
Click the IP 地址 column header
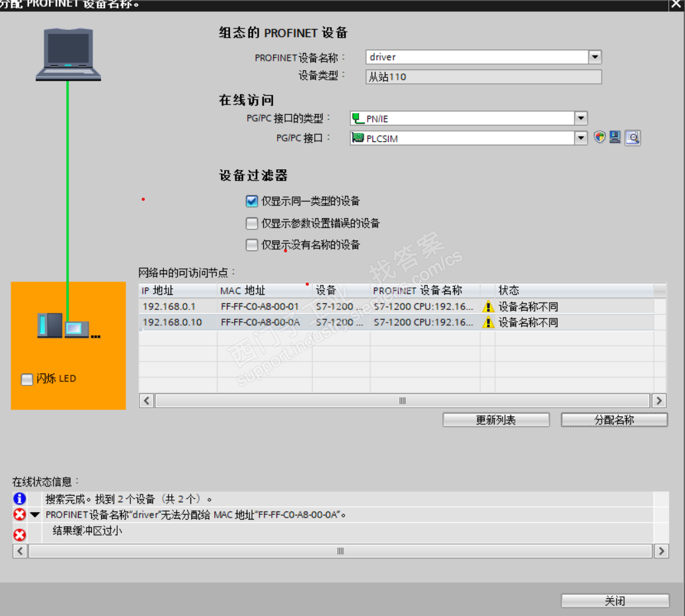[x=178, y=290]
